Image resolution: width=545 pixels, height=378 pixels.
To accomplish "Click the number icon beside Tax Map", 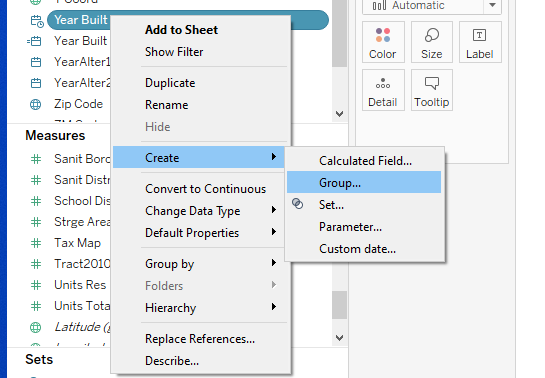I will pyautogui.click(x=36, y=243).
